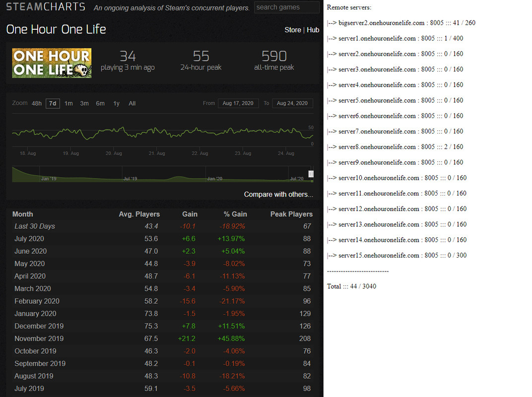The image size is (532, 397).
Task: Click the server11.onehouronelife.com entry
Action: pyautogui.click(x=397, y=194)
